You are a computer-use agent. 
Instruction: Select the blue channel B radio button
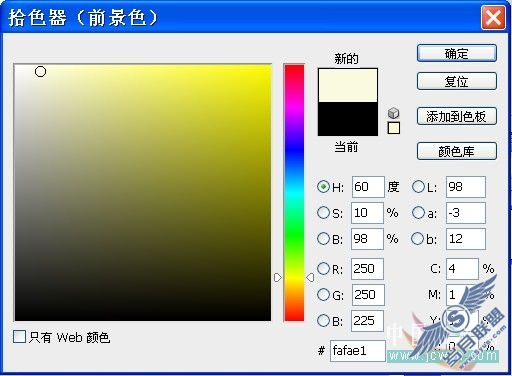point(323,320)
